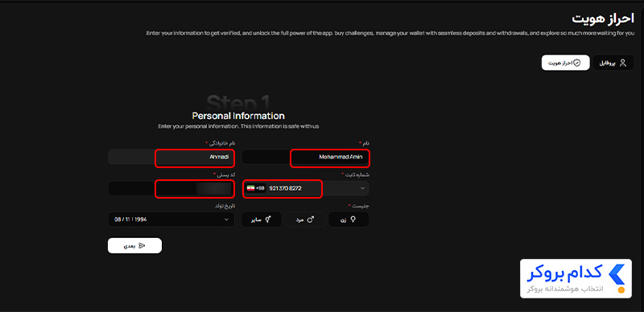644x312 pixels.
Task: Click the last name field Ahmadi
Action: click(171, 157)
